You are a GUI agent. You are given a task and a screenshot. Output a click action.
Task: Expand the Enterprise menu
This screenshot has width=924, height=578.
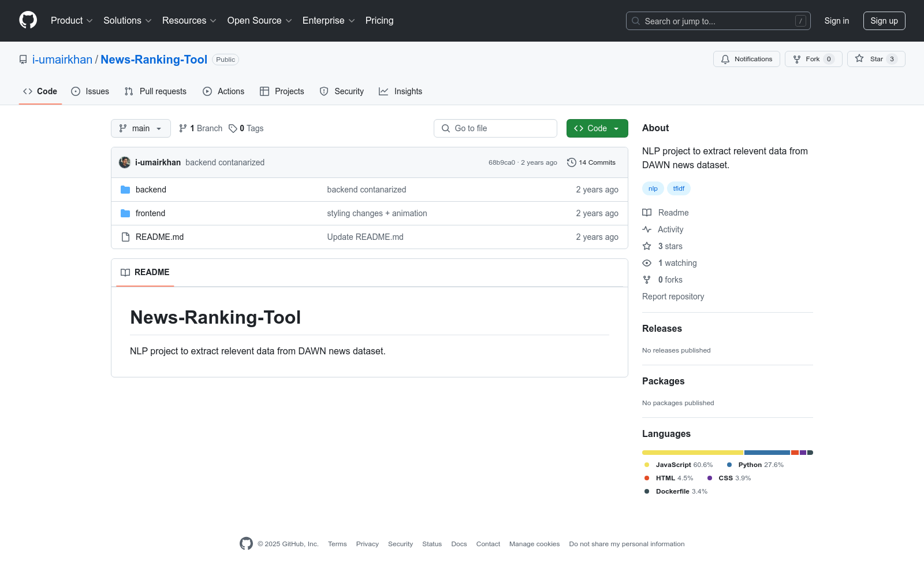pos(329,20)
